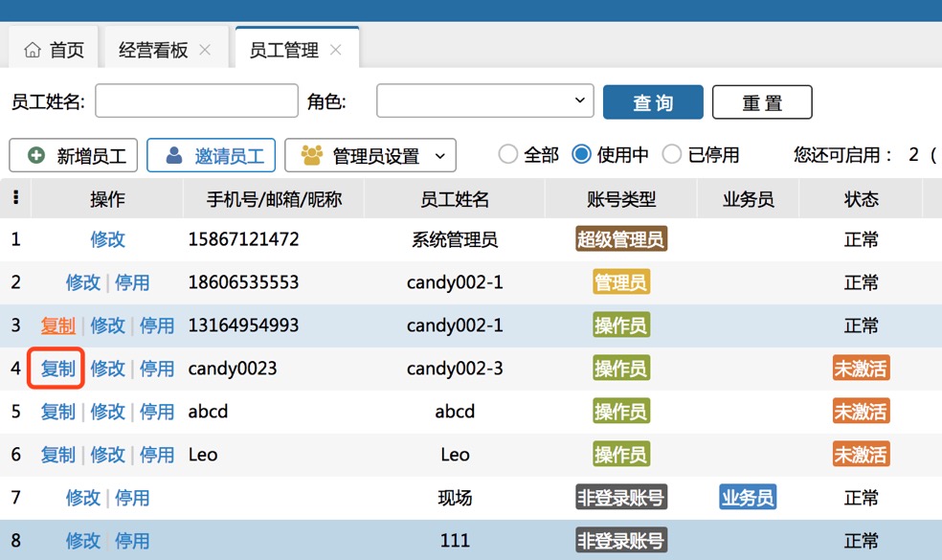Click 停用 for 18606535553 row
Viewport: 942px width, 560px height.
click(x=132, y=282)
